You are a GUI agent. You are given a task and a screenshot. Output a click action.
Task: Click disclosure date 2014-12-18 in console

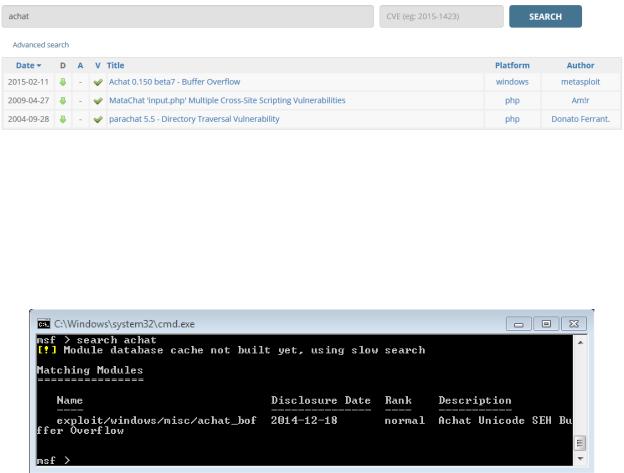coord(304,420)
